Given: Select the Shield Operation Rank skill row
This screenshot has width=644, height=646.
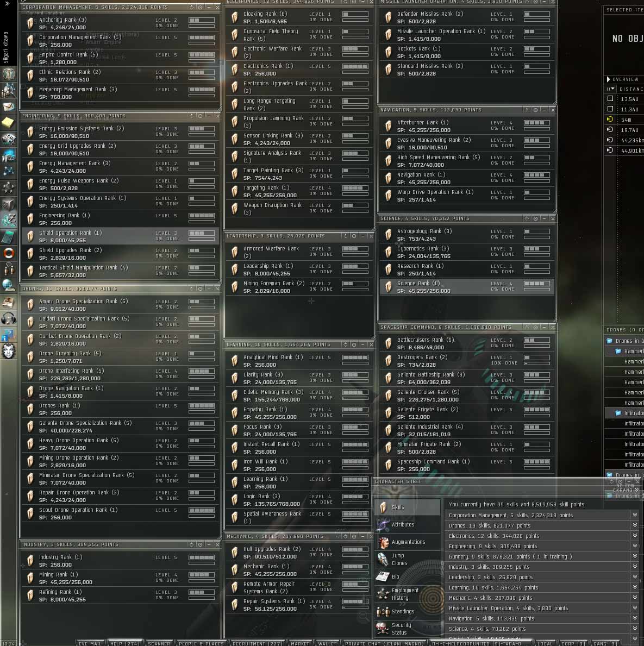Looking at the screenshot, I should pos(120,236).
